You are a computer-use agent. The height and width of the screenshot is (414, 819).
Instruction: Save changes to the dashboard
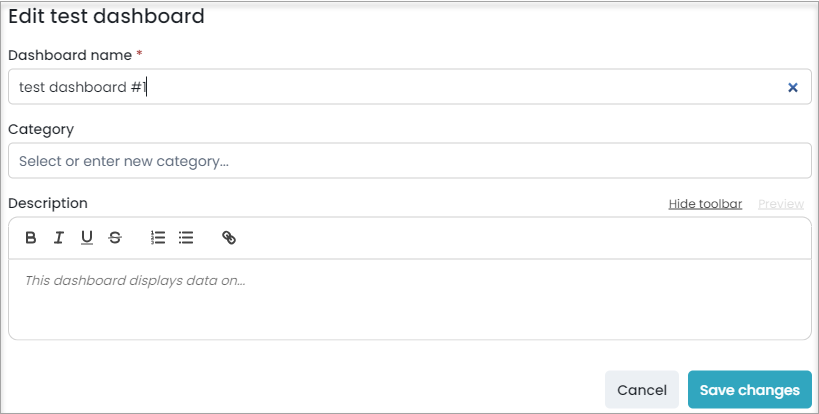click(x=750, y=390)
